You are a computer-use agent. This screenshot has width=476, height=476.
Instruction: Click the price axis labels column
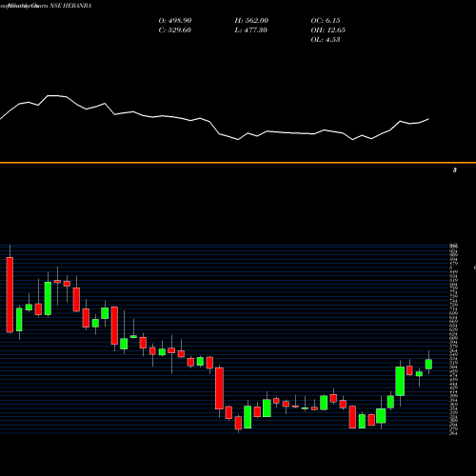point(454,340)
